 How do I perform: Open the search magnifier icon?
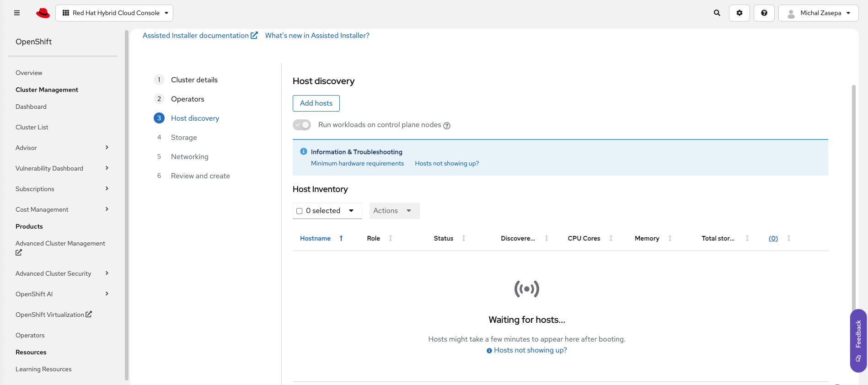(717, 13)
